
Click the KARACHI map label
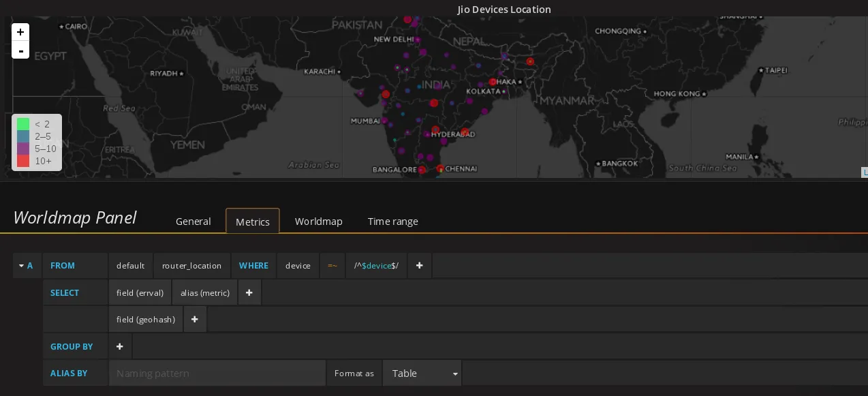tap(320, 71)
